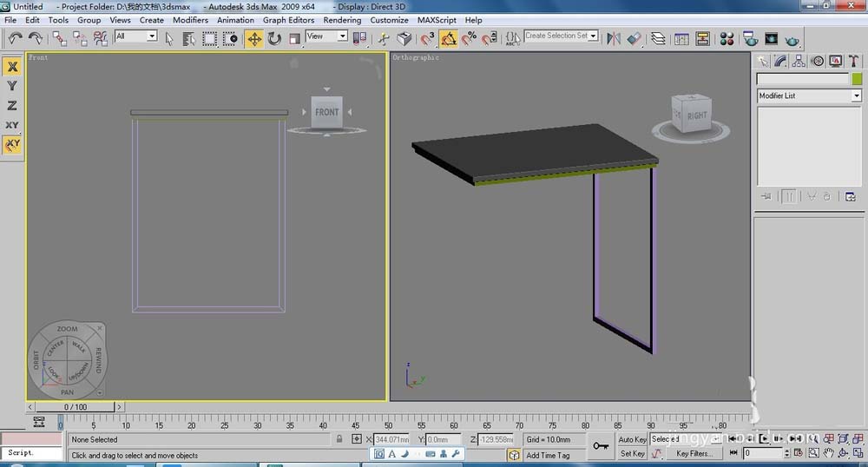Open the Material Editor
Image resolution: width=868 pixels, height=467 pixels.
coord(727,38)
